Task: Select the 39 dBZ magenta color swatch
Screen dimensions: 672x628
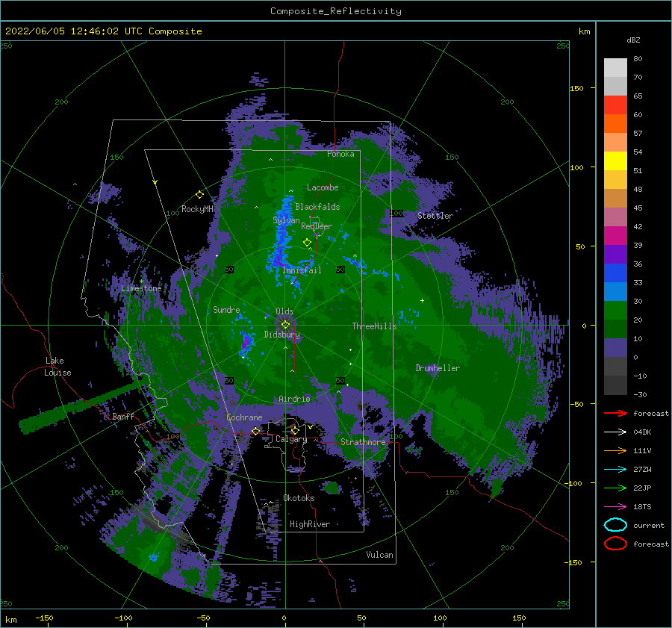Action: point(615,235)
